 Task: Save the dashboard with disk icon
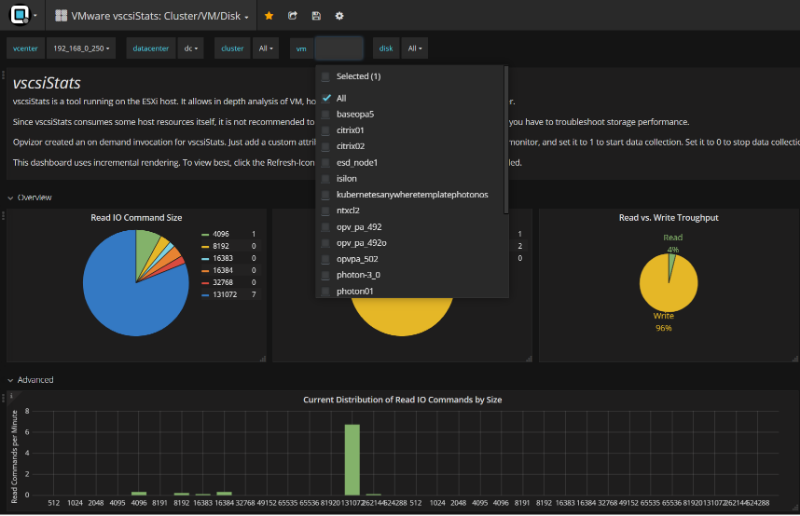(x=316, y=16)
